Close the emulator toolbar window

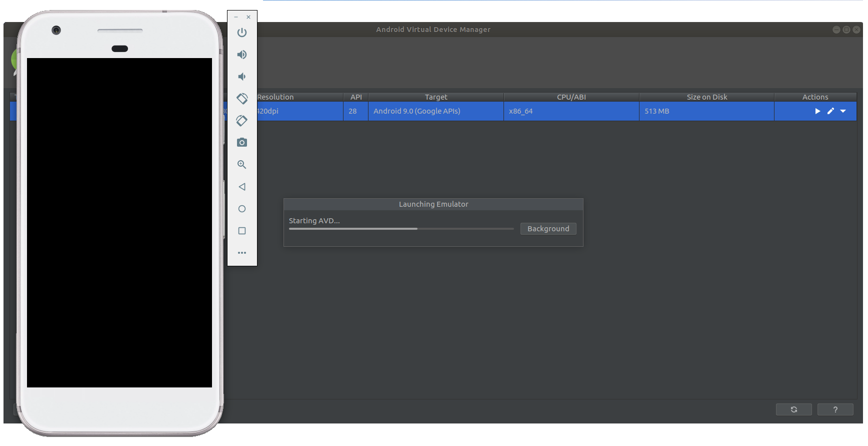248,17
